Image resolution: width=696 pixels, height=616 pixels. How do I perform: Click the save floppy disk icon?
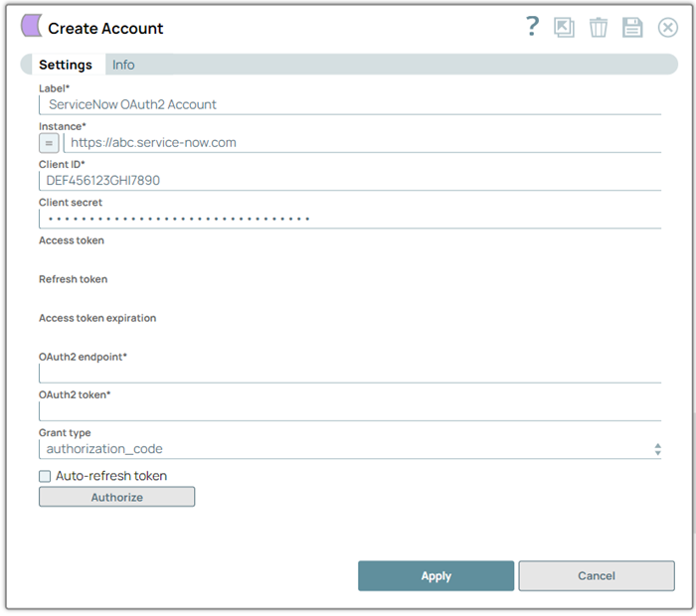[632, 28]
